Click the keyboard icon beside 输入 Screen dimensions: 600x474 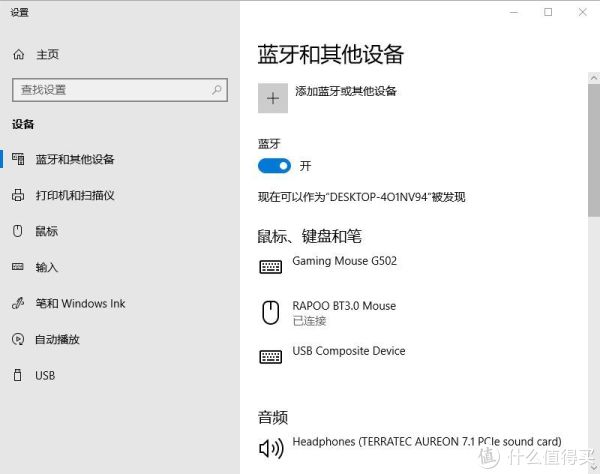coord(18,266)
